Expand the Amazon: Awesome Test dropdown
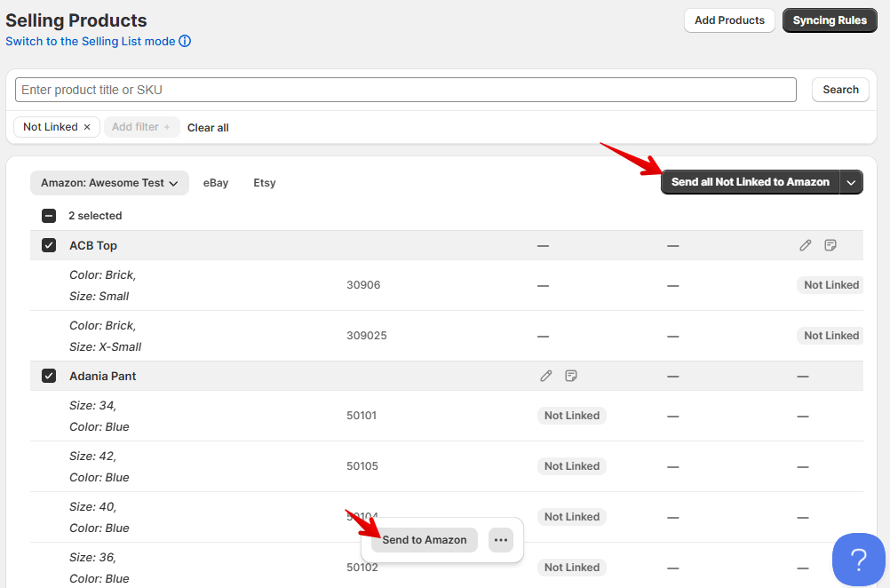The height and width of the screenshot is (588, 890). coord(109,183)
